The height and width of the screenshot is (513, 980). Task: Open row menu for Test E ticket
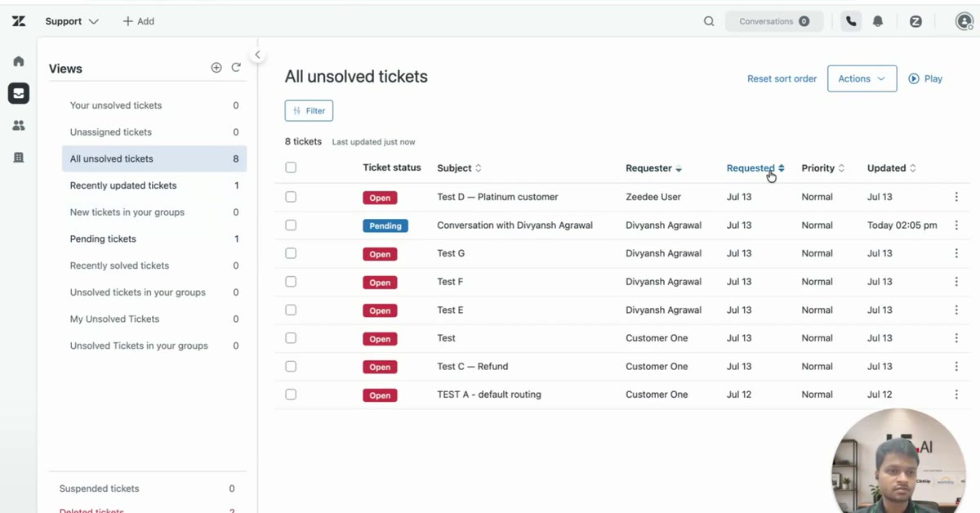pos(956,310)
